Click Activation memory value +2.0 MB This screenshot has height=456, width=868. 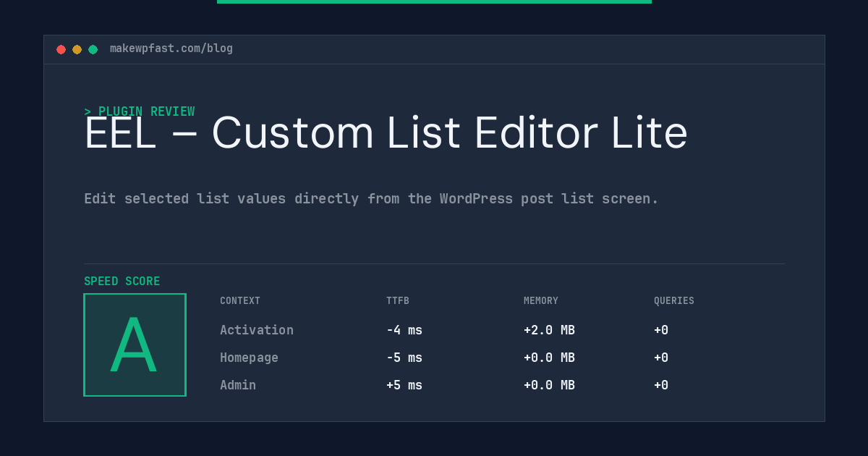(x=549, y=330)
